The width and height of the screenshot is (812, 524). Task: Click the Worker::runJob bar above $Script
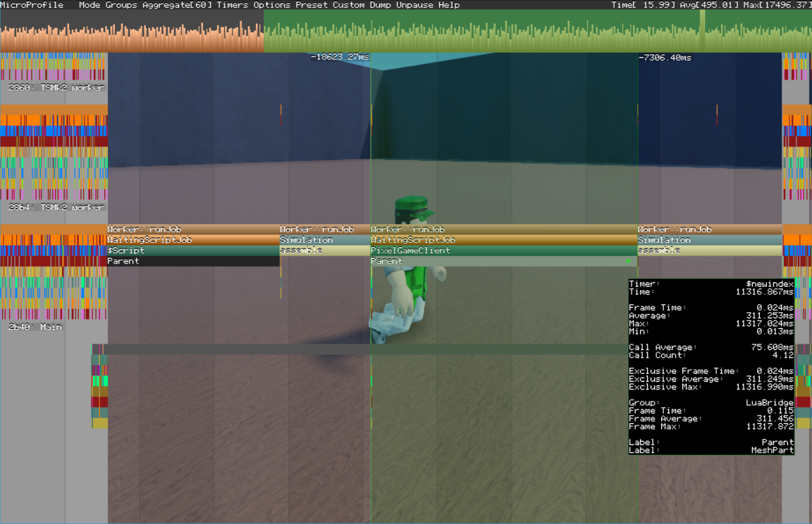[x=193, y=229]
